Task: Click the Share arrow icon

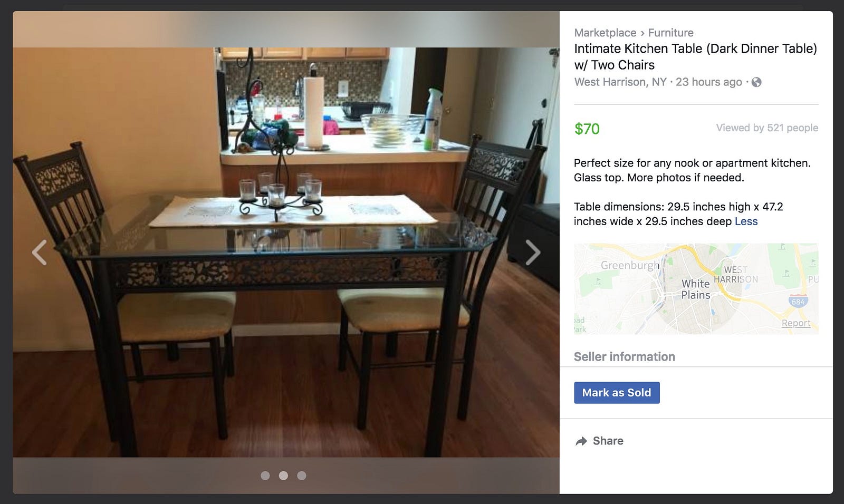Action: (581, 441)
